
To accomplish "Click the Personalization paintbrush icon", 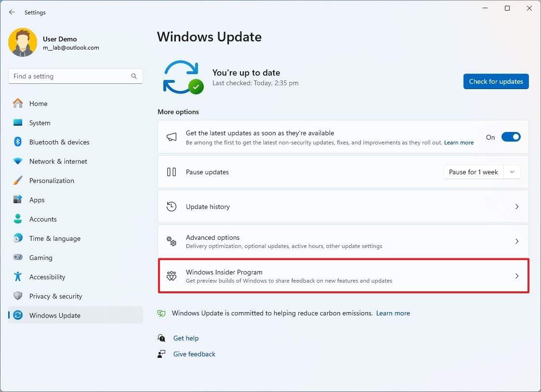I will click(18, 181).
